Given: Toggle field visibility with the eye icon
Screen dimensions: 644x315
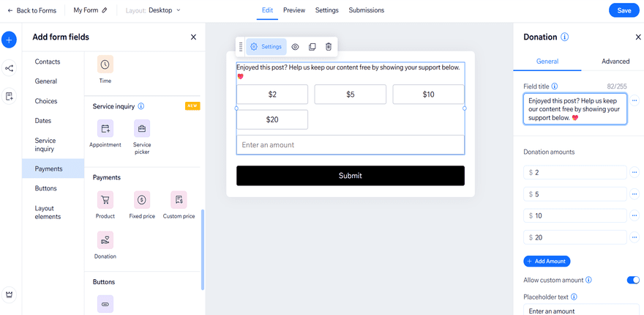Looking at the screenshot, I should point(295,47).
